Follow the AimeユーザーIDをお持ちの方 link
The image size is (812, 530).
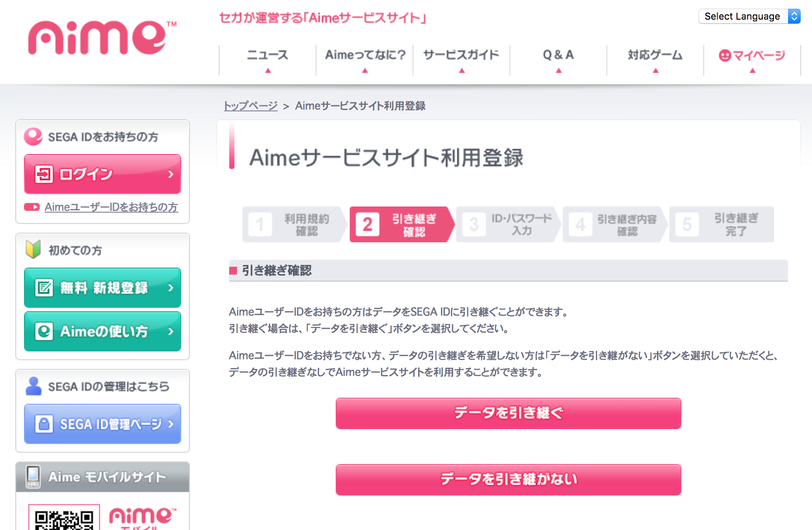111,207
